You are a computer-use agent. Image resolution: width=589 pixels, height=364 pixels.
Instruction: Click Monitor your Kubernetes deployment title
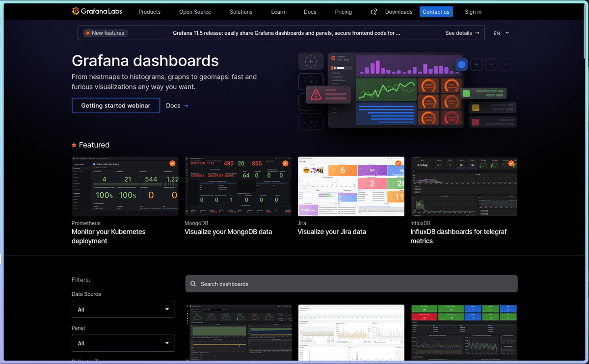pyautogui.click(x=108, y=236)
